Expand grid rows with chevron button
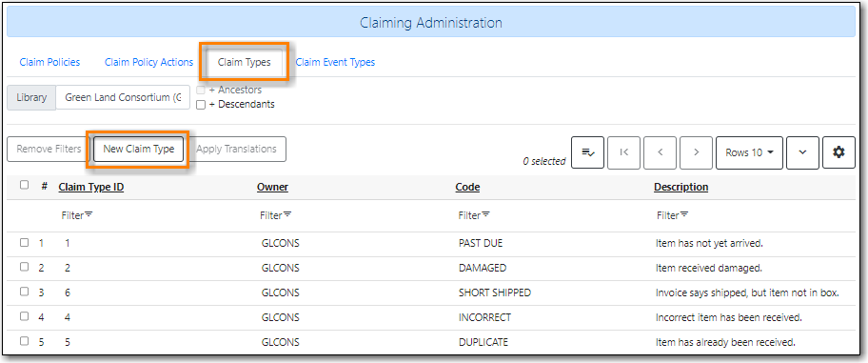 [802, 152]
